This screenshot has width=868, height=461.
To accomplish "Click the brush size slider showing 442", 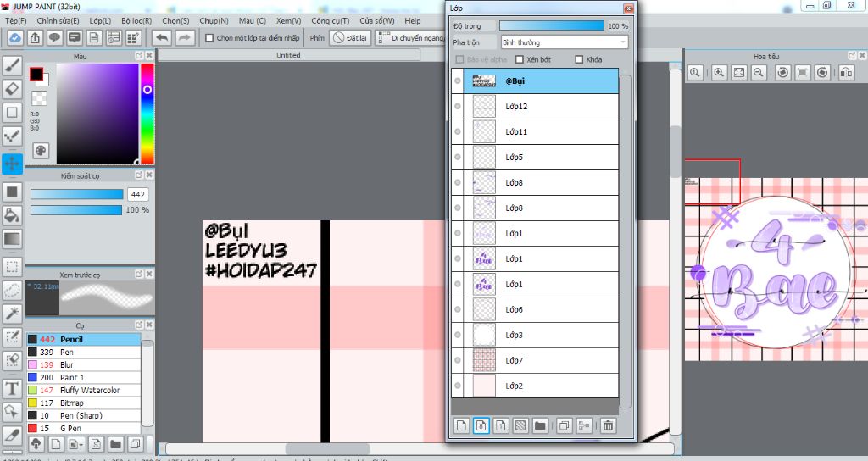I will click(x=77, y=194).
